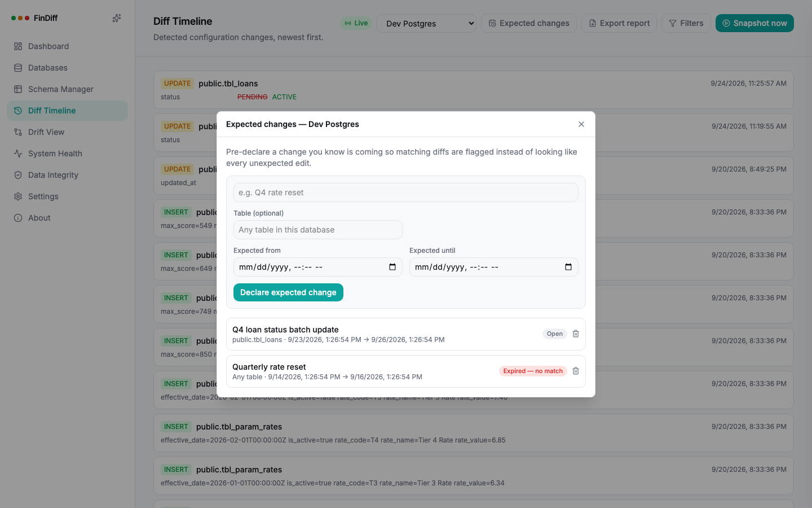Click the 9/24/2026, 11:19:55 AM timestamp
This screenshot has width=812, height=508.
point(749,126)
